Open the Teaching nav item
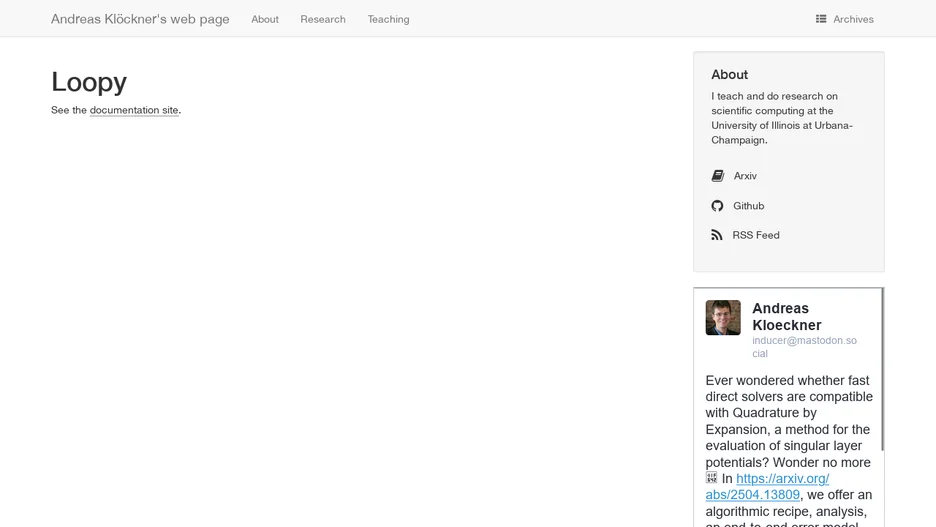Screen dimensions: 936x527 [x=388, y=19]
